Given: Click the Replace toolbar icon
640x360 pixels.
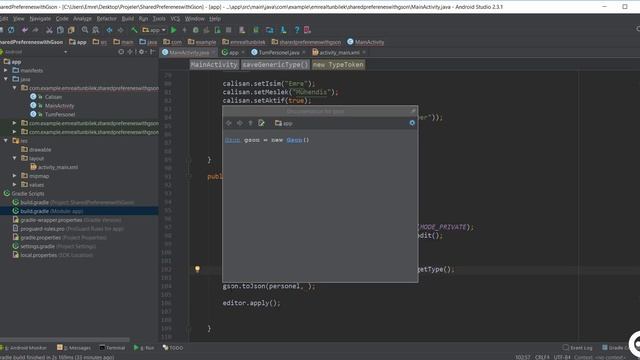Looking at the screenshot, I should (x=96, y=30).
